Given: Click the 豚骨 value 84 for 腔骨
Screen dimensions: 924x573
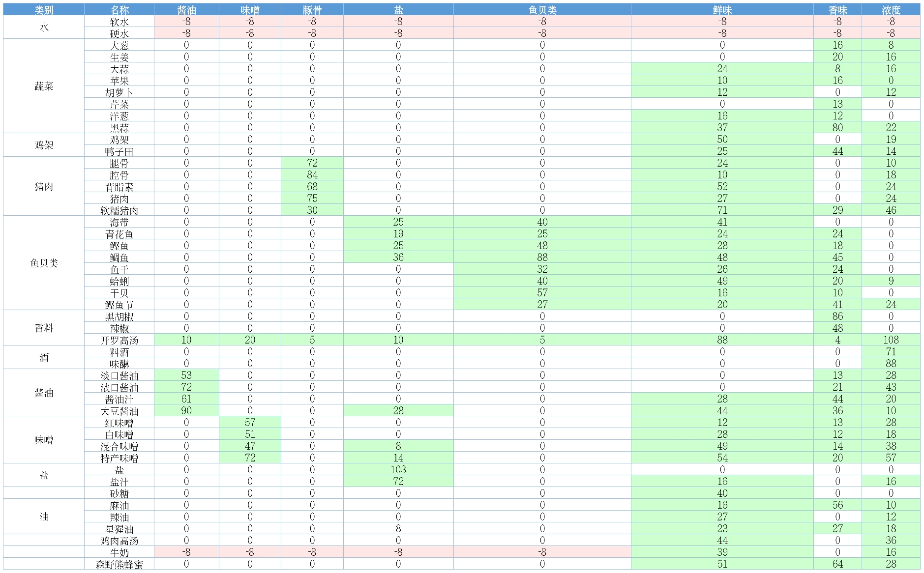Looking at the screenshot, I should coord(312,175).
